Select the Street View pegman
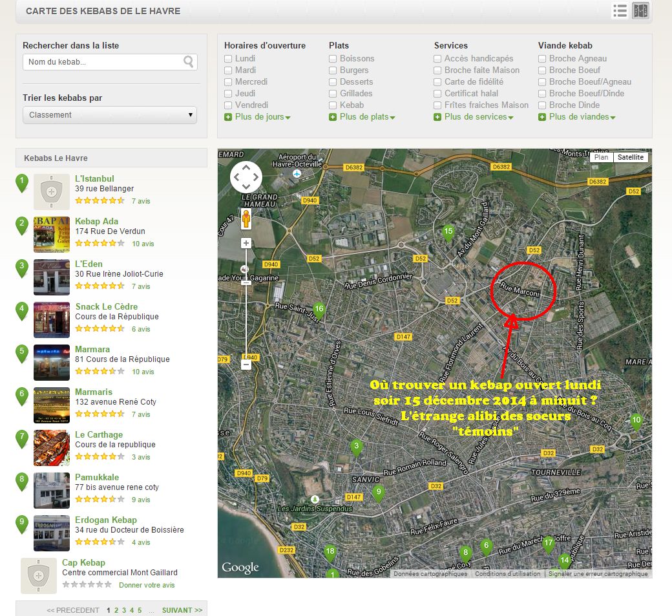 [x=246, y=218]
